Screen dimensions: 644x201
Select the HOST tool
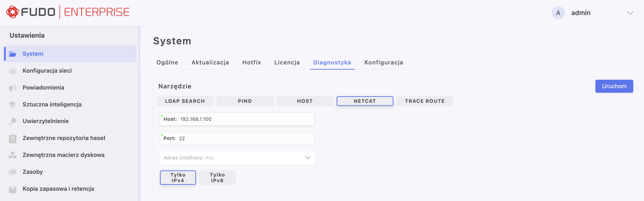305,101
